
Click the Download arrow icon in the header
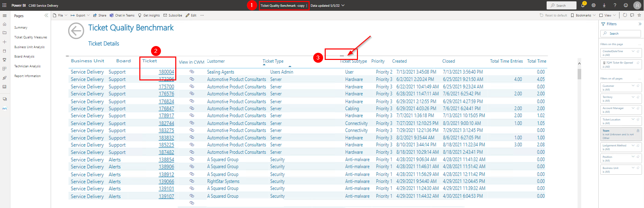coord(604,5)
